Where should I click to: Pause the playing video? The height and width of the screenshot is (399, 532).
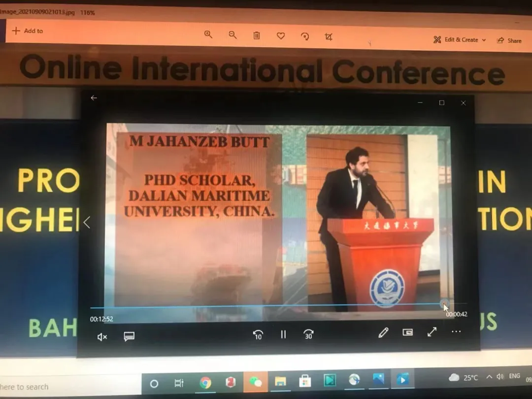coord(283,334)
